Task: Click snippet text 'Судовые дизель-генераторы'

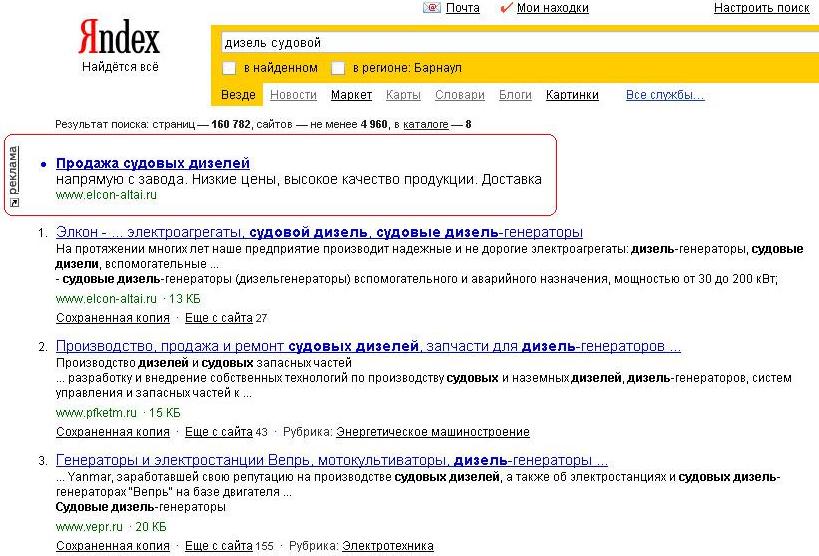Action: coord(141,507)
